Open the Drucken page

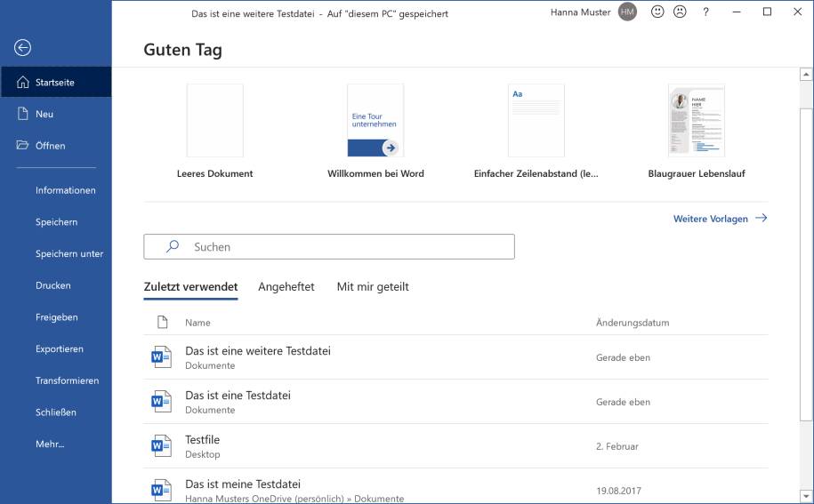point(53,285)
